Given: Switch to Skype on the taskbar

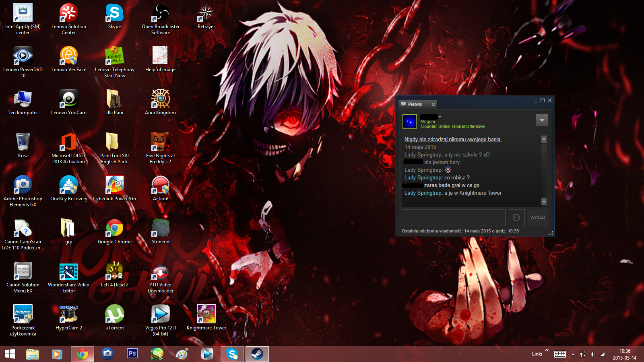Looking at the screenshot, I should [232, 354].
